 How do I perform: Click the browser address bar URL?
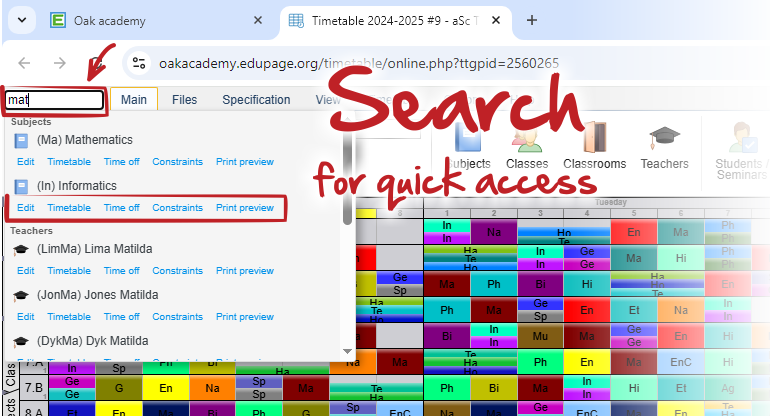click(358, 63)
